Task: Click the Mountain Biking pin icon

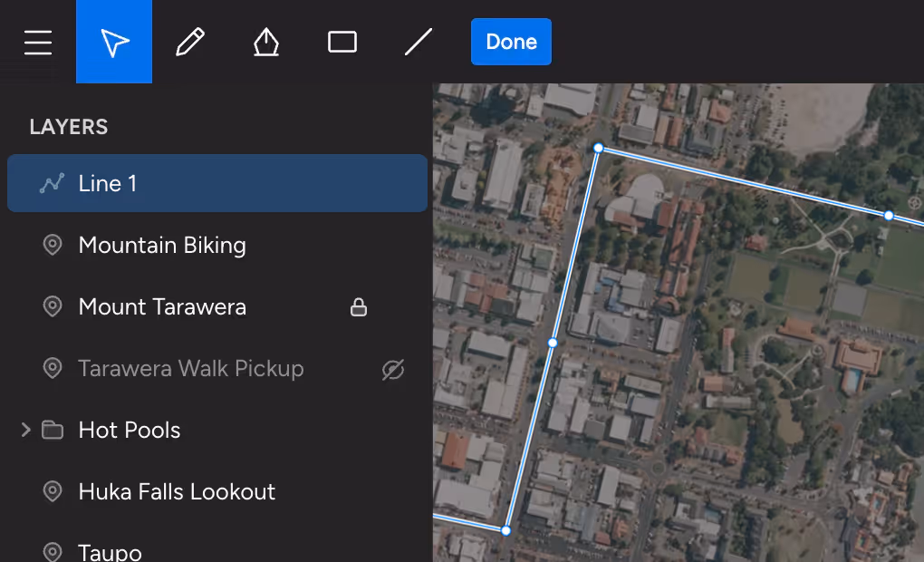Action: [53, 245]
